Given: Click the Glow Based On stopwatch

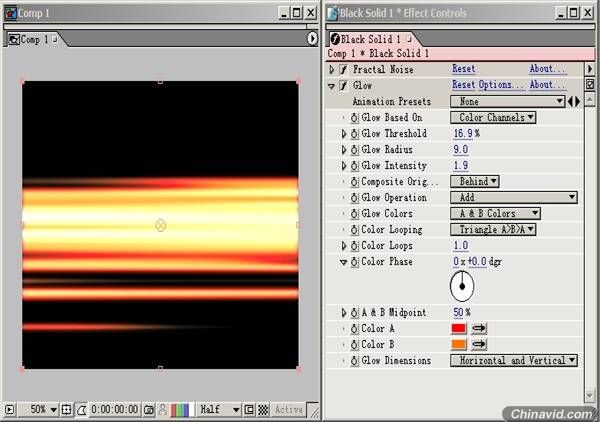Looking at the screenshot, I should pos(354,118).
